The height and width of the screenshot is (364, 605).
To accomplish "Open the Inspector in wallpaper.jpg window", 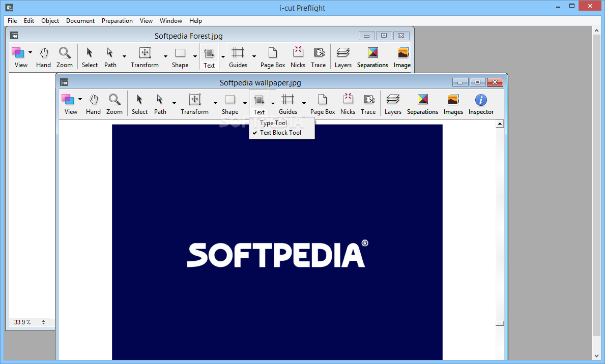I will [481, 105].
